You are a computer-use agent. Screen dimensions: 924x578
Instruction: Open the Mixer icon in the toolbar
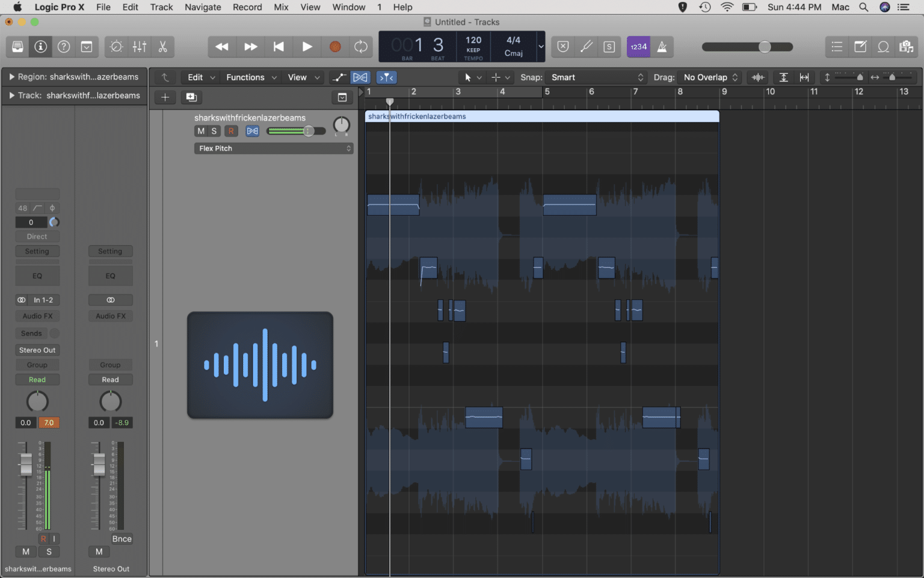pos(139,46)
